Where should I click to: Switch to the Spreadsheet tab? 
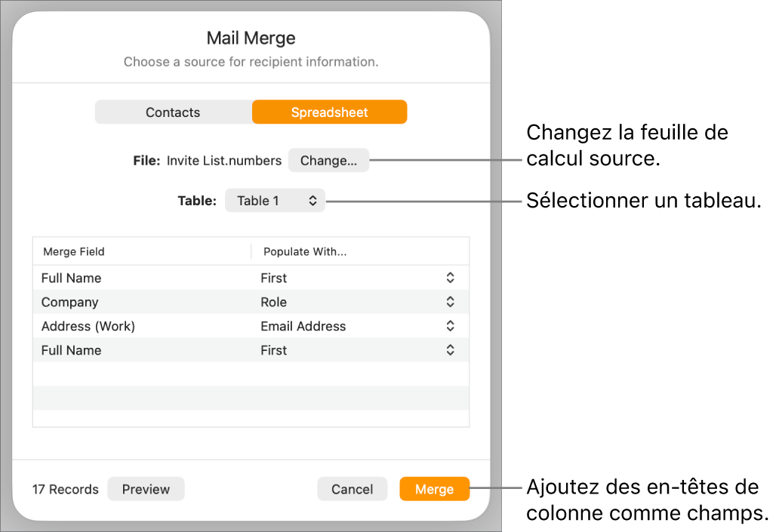329,112
